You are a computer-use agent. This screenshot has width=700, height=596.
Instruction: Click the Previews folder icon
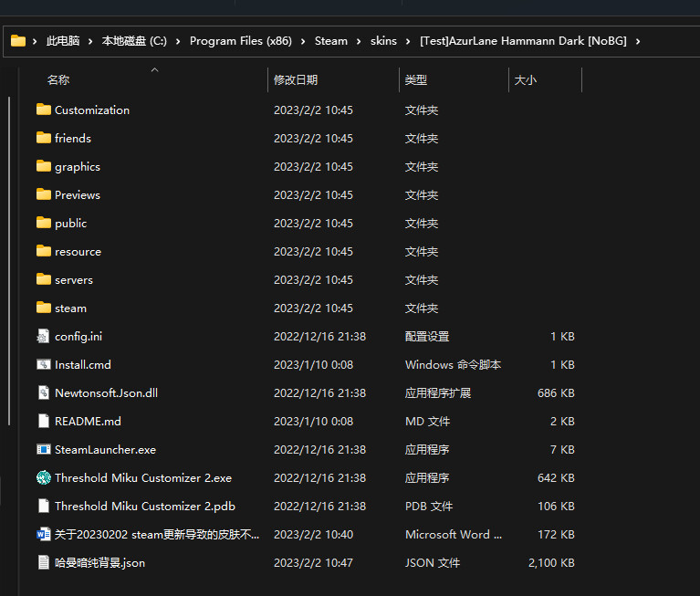pos(43,194)
